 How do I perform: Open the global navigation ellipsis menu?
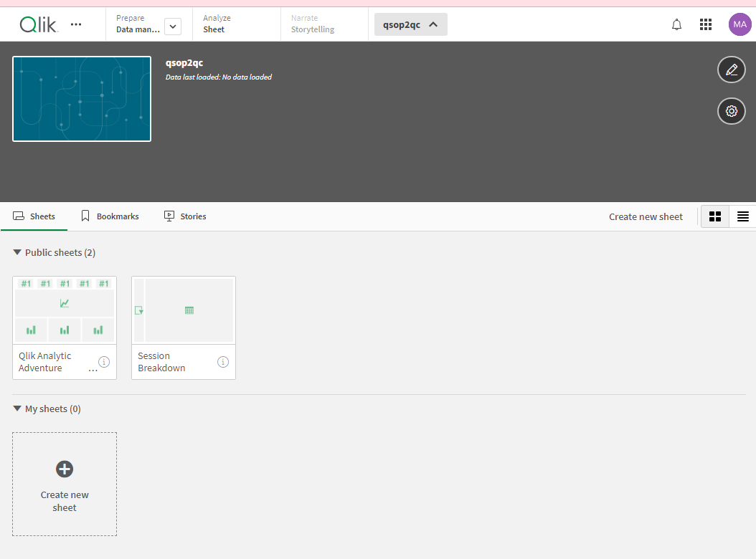(76, 24)
